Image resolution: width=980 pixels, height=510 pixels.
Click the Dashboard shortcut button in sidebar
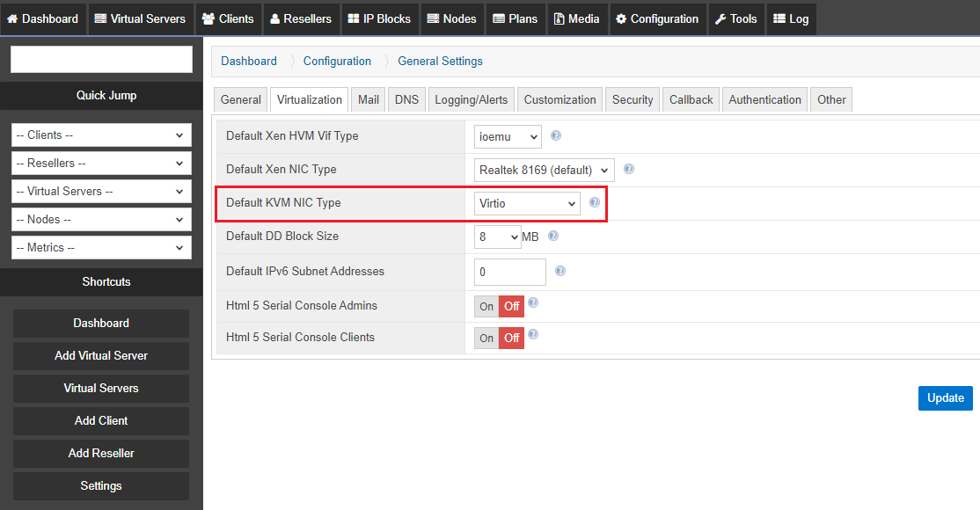(101, 323)
